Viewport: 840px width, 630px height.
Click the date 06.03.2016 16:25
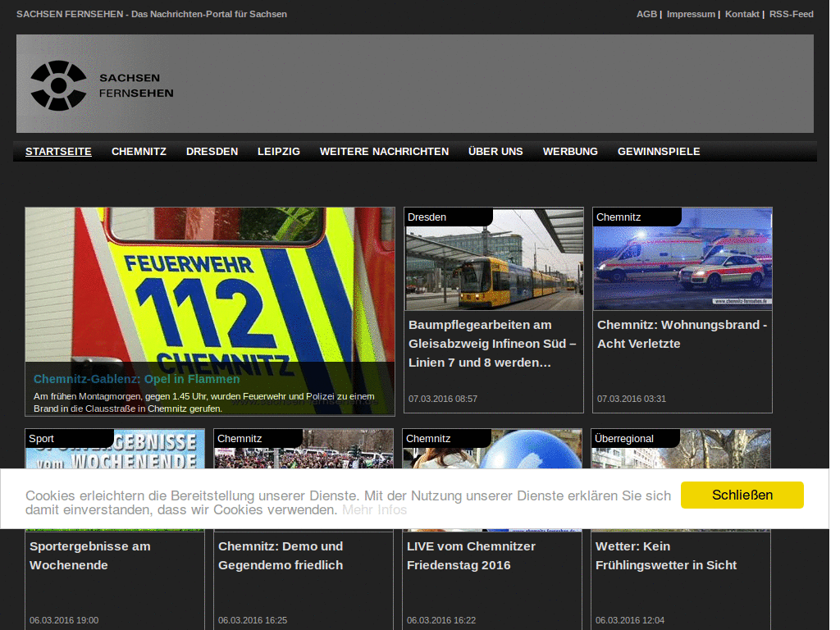click(x=253, y=620)
